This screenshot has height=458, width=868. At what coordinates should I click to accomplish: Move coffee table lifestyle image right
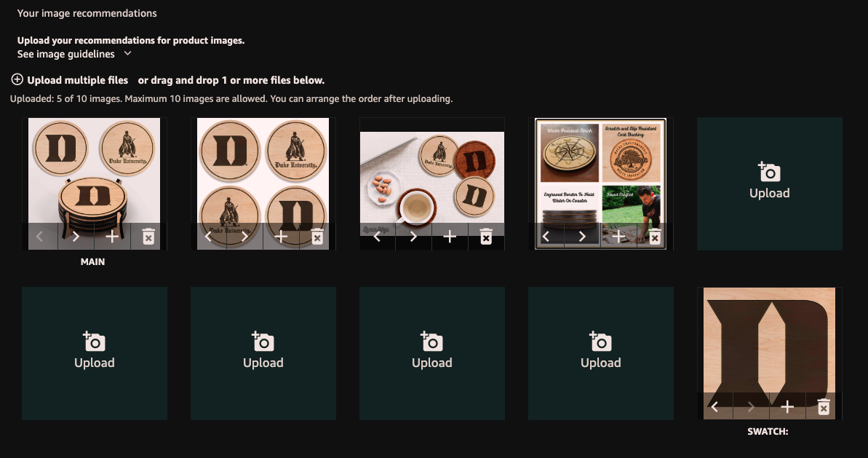point(413,237)
